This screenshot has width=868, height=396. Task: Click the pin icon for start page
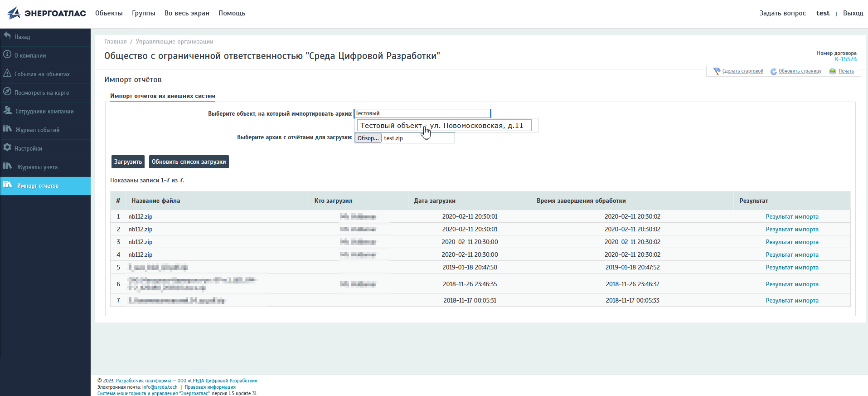tap(717, 71)
